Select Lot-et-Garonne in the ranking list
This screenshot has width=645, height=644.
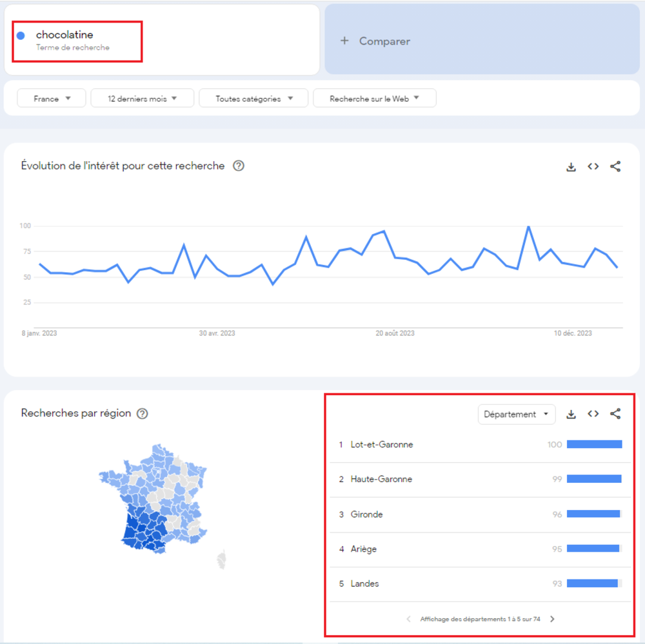(x=382, y=445)
